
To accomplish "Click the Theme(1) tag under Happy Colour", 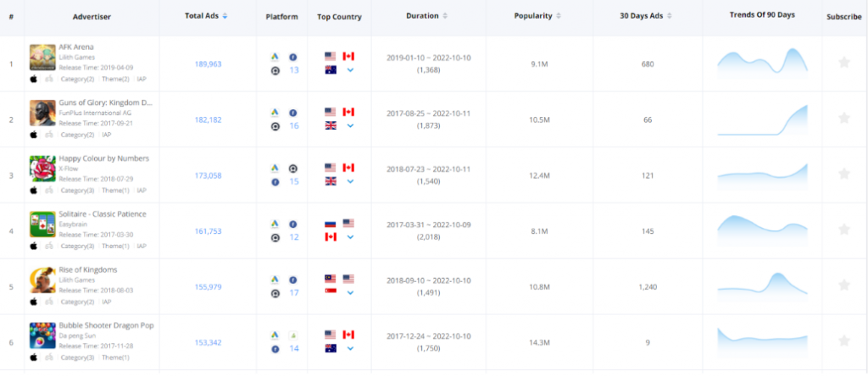I will coord(115,191).
